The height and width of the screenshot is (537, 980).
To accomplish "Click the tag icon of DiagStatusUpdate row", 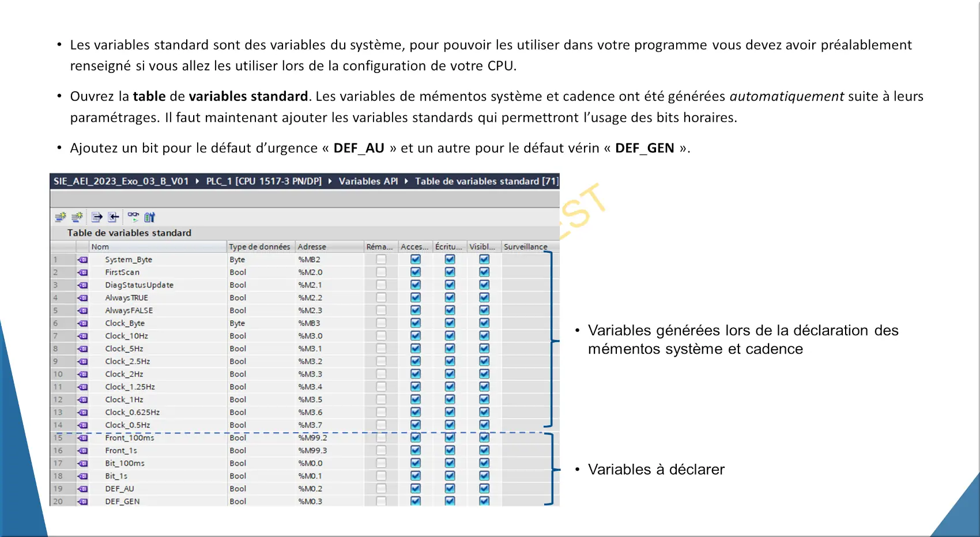I will coord(83,285).
